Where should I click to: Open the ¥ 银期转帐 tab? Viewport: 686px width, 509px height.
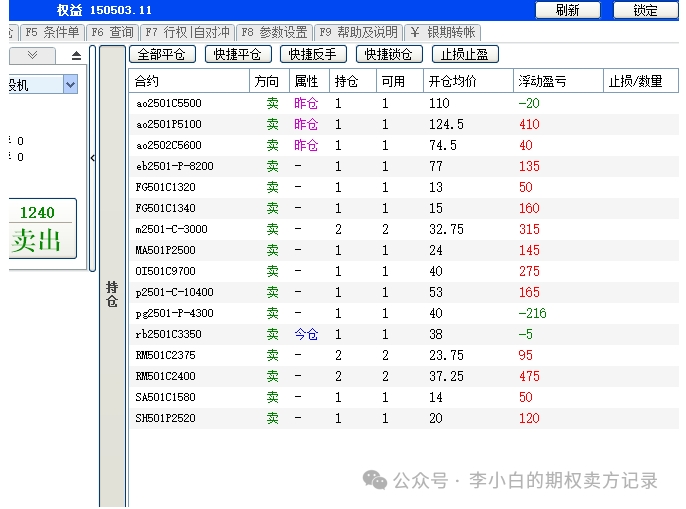[443, 32]
